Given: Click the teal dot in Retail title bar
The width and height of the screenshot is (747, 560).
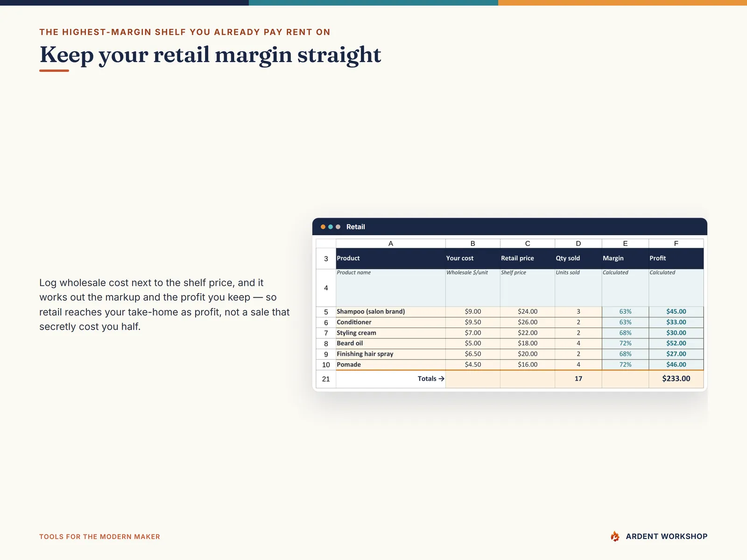Looking at the screenshot, I should (x=331, y=227).
